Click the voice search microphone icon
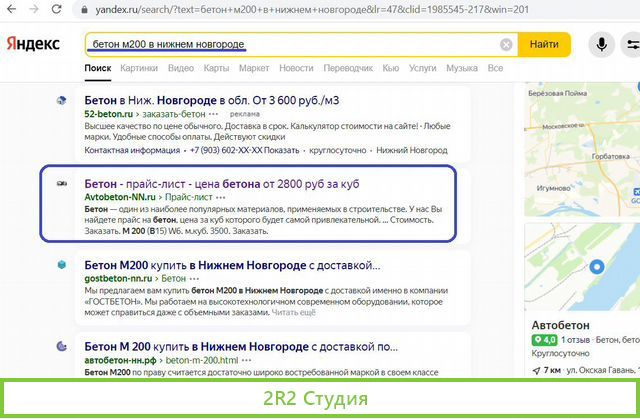The width and height of the screenshot is (640, 419). pos(602,45)
